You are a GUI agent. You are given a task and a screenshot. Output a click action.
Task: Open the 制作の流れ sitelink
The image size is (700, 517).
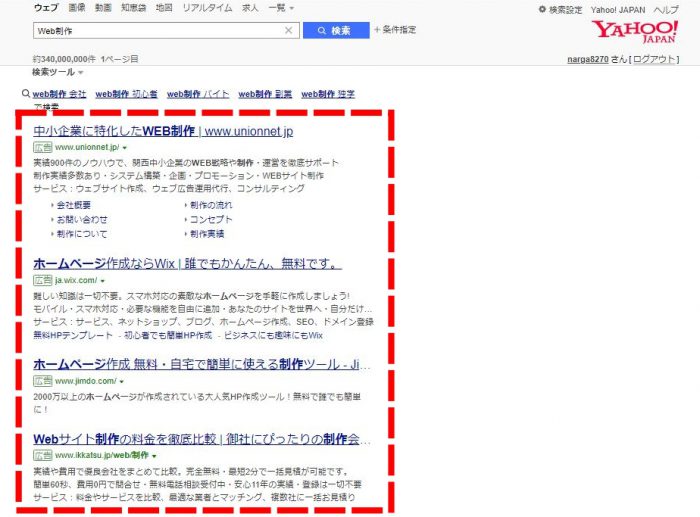[211, 205]
